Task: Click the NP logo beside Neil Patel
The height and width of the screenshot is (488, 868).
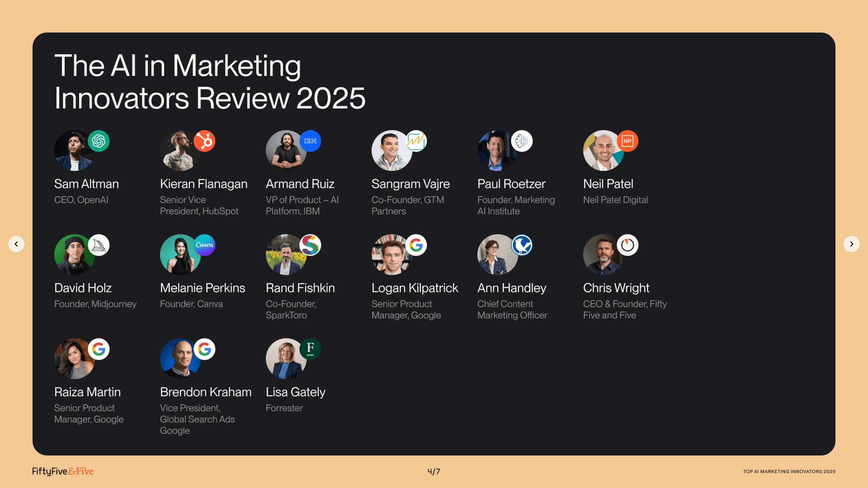Action: (627, 141)
